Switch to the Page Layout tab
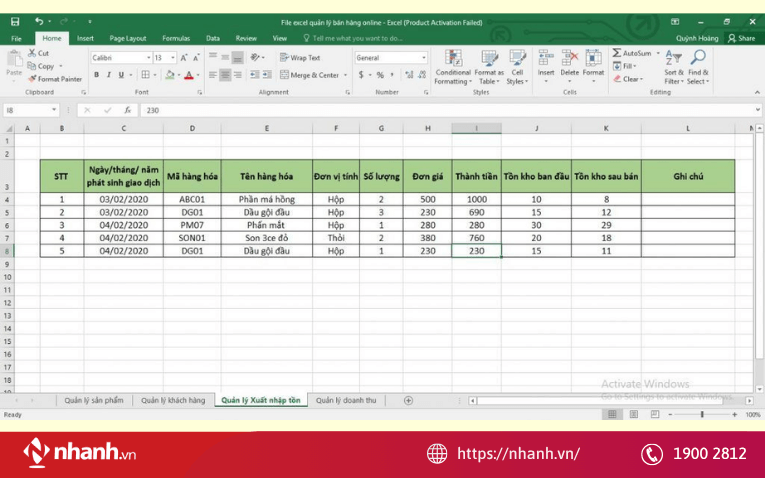This screenshot has width=765, height=478. (128, 38)
